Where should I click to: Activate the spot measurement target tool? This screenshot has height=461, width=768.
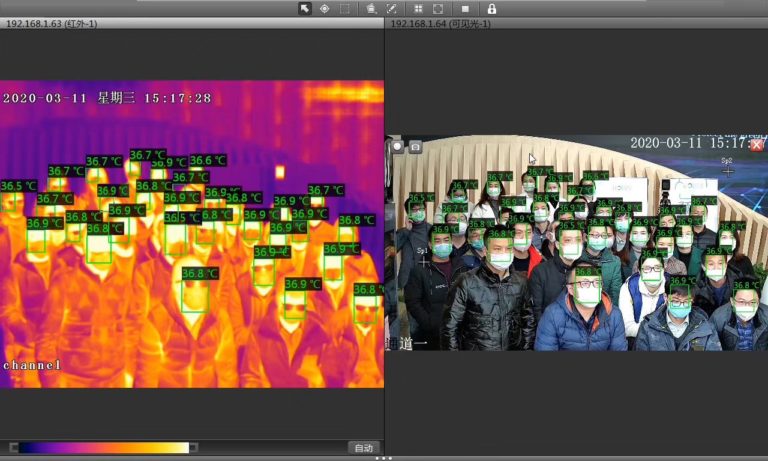(x=324, y=8)
